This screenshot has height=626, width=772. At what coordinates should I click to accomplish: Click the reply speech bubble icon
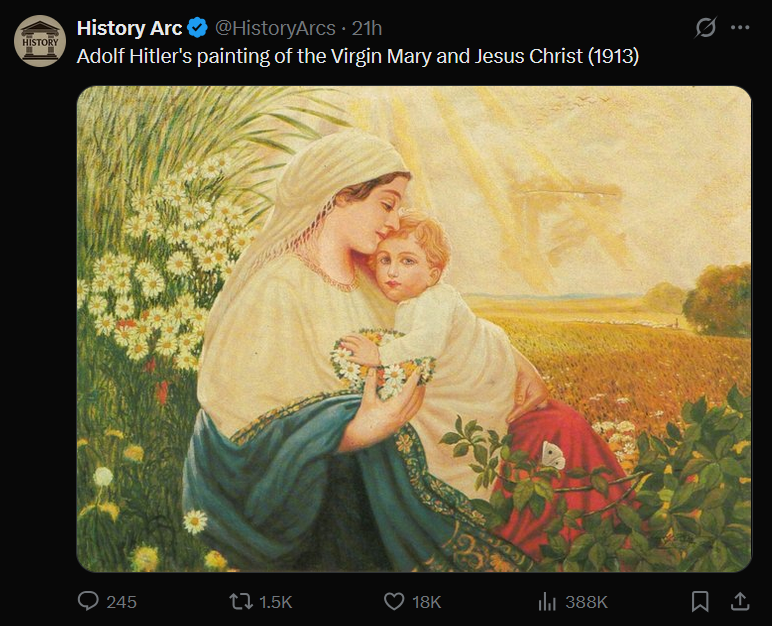[x=89, y=601]
